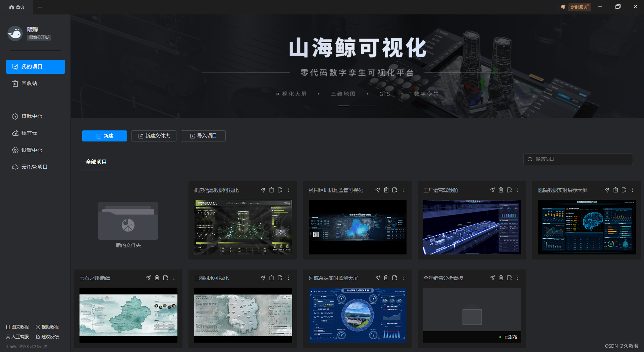Select 我的项目 in the sidebar
The height and width of the screenshot is (352, 644).
tap(36, 67)
